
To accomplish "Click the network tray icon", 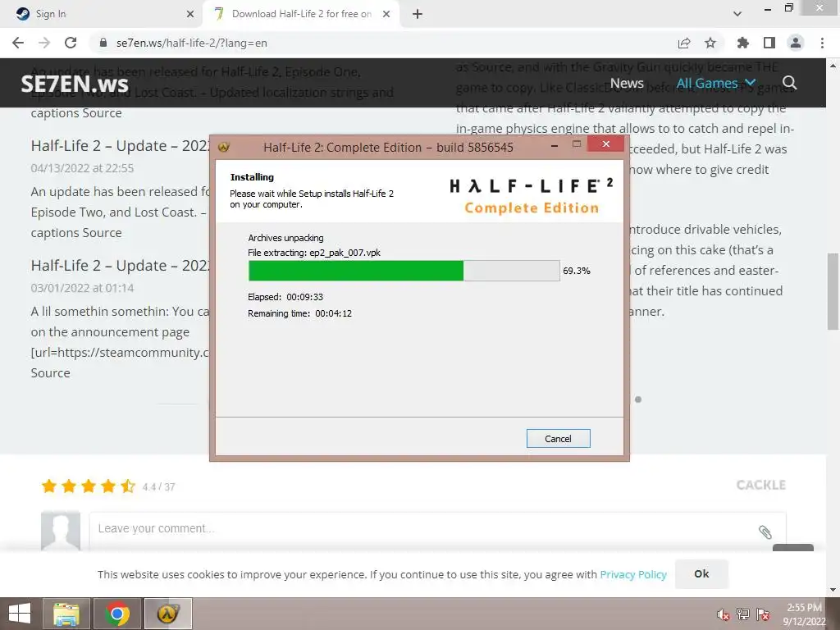I will tap(743, 614).
